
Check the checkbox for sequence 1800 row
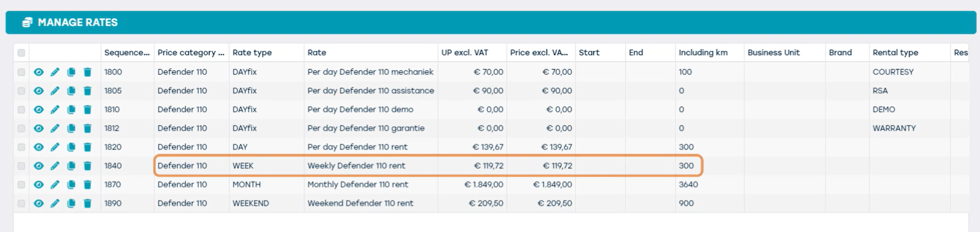(x=21, y=72)
